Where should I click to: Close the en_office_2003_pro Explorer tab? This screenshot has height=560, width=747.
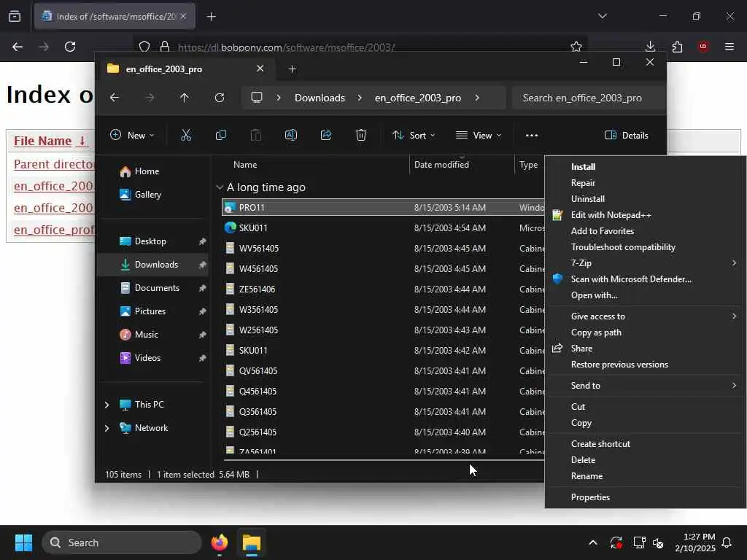tap(260, 69)
